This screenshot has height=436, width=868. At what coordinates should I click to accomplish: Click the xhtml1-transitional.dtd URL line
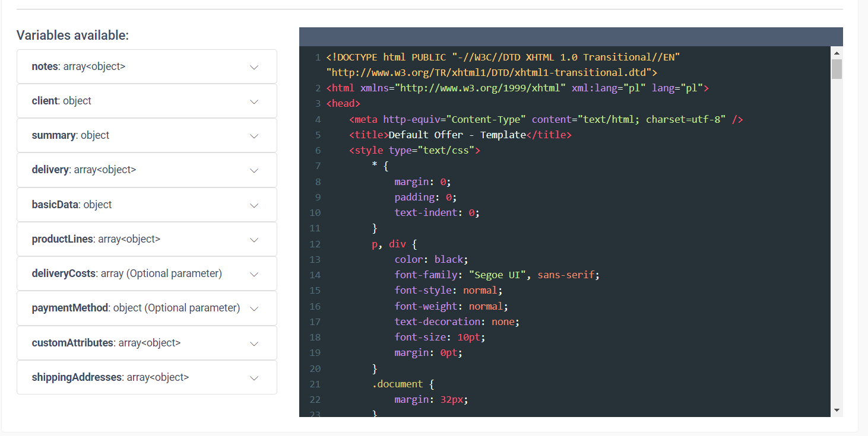coord(492,72)
